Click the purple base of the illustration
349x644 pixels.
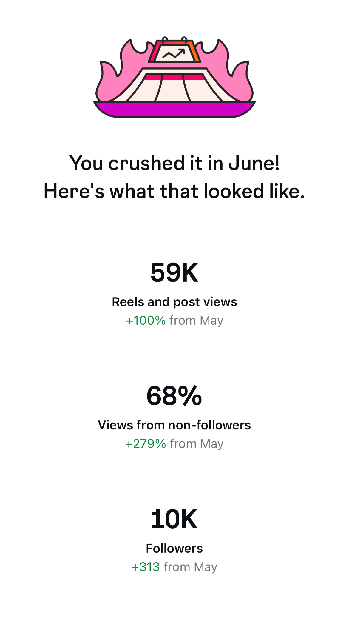[x=174, y=110]
